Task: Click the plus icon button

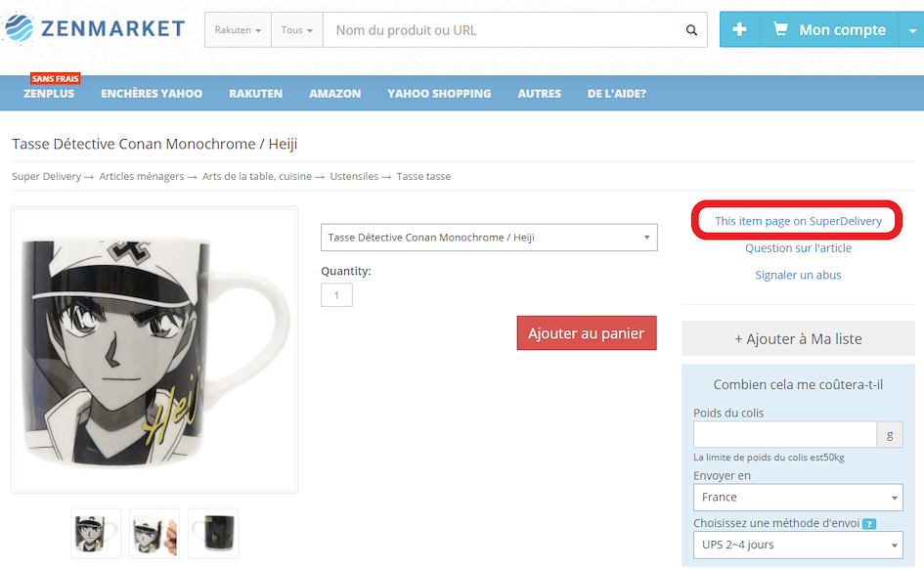Action: [x=739, y=29]
